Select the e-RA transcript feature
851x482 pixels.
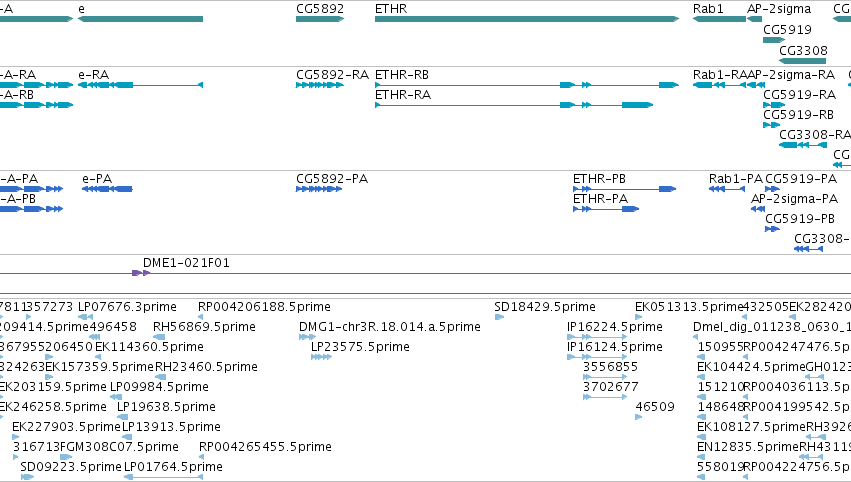[x=140, y=85]
